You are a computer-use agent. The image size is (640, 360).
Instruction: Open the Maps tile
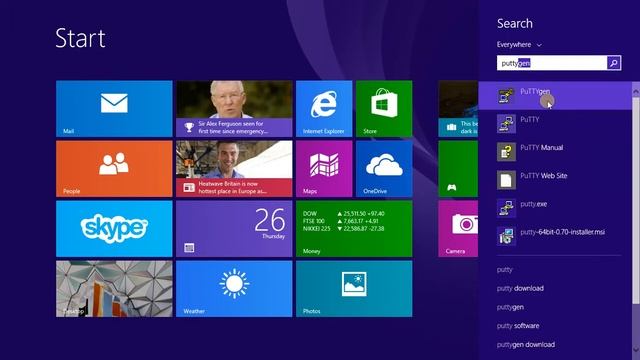coord(324,169)
